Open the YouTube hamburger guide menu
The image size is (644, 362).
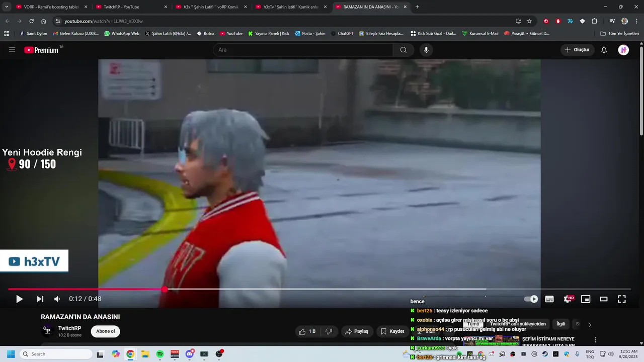(x=12, y=50)
